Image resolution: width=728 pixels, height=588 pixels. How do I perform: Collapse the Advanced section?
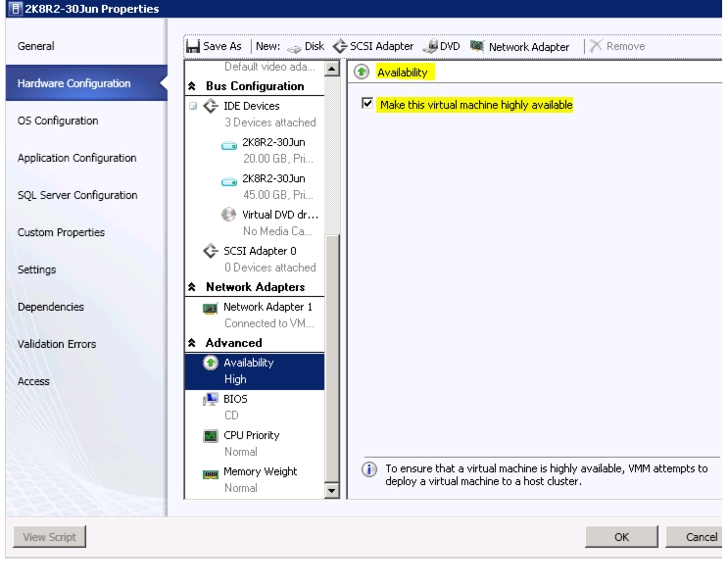tap(192, 343)
